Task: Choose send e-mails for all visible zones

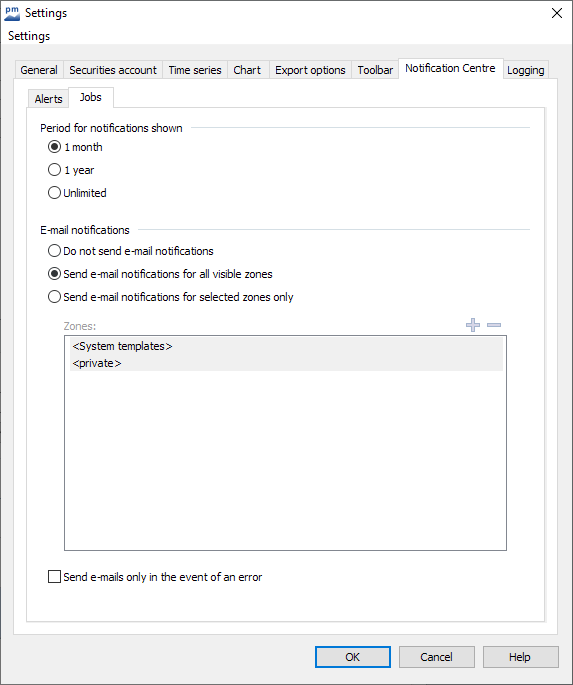Action: coord(54,274)
